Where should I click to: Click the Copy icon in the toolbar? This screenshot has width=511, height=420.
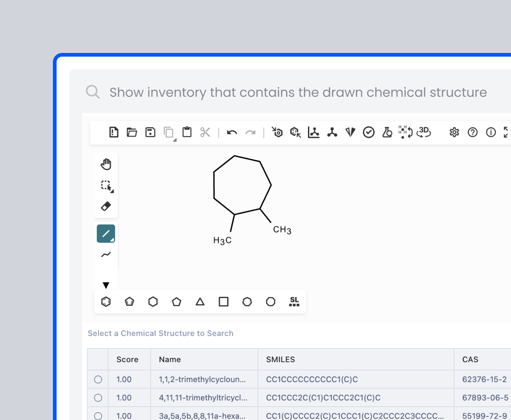pos(168,132)
